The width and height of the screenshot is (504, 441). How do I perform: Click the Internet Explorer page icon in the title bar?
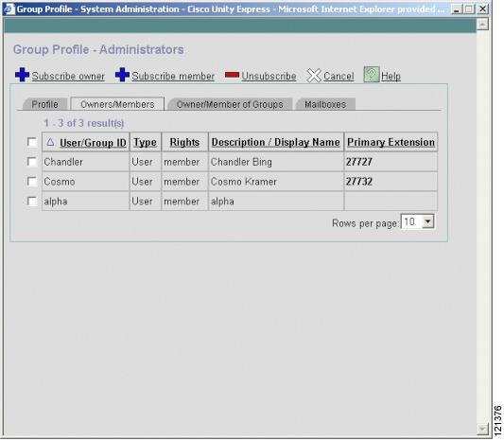point(9,9)
